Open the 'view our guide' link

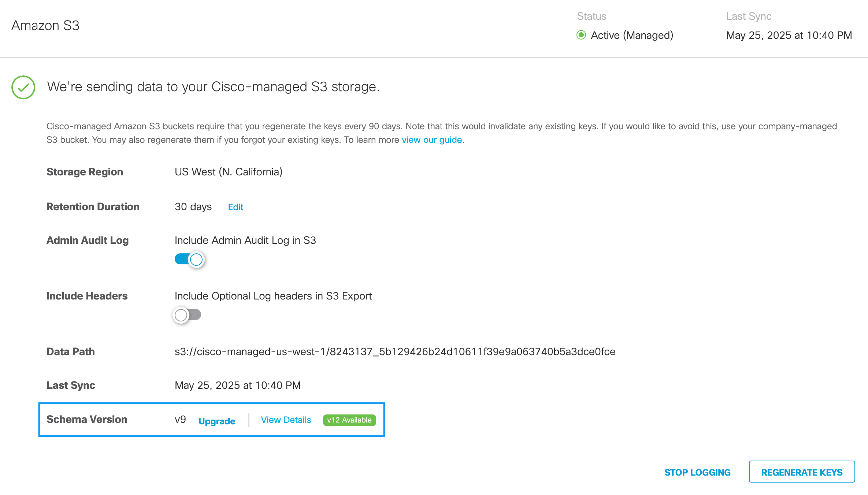pyautogui.click(x=431, y=140)
